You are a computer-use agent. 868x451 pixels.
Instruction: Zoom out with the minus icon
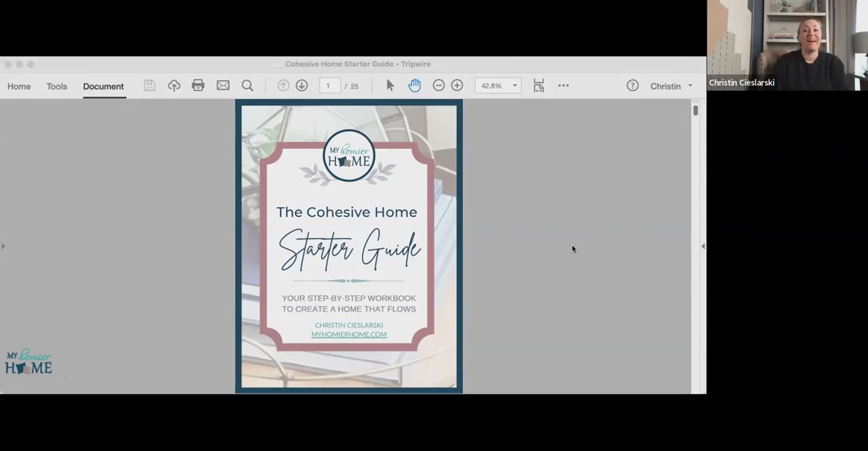439,86
